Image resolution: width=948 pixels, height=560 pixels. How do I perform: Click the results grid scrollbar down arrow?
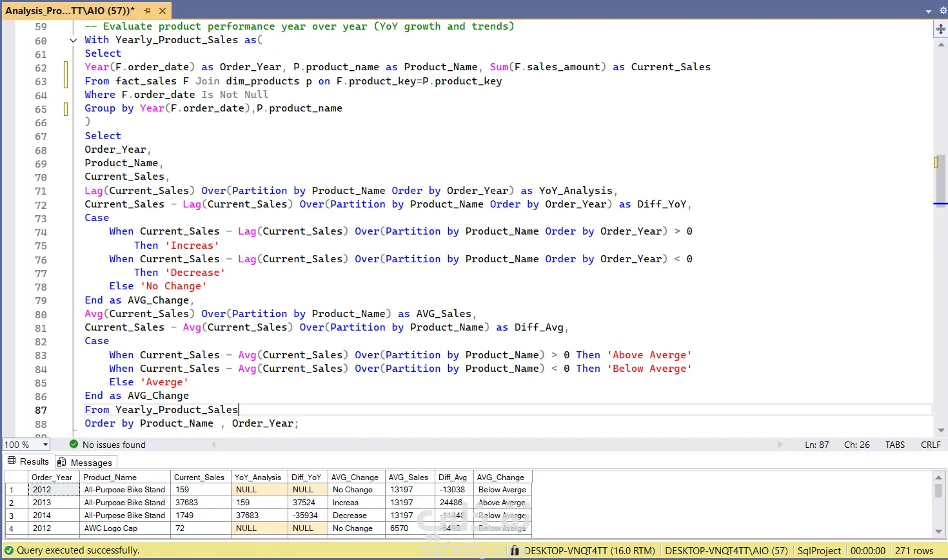point(938,532)
